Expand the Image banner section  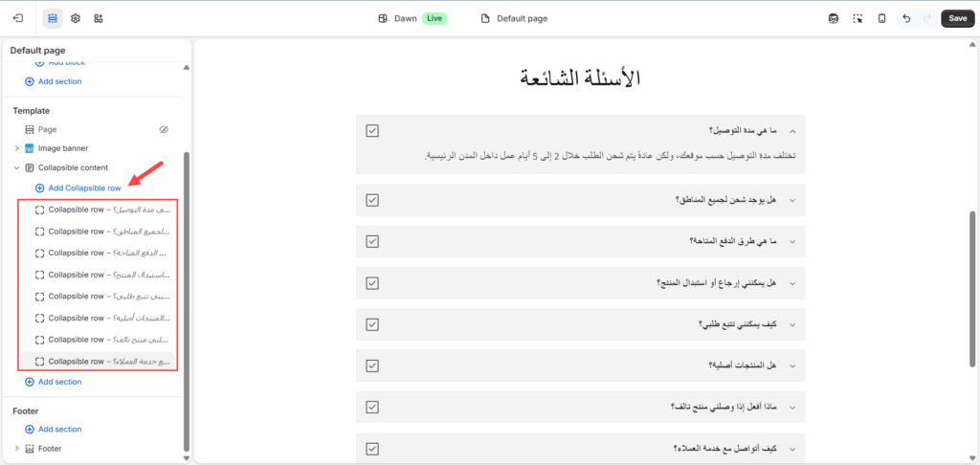click(x=16, y=148)
